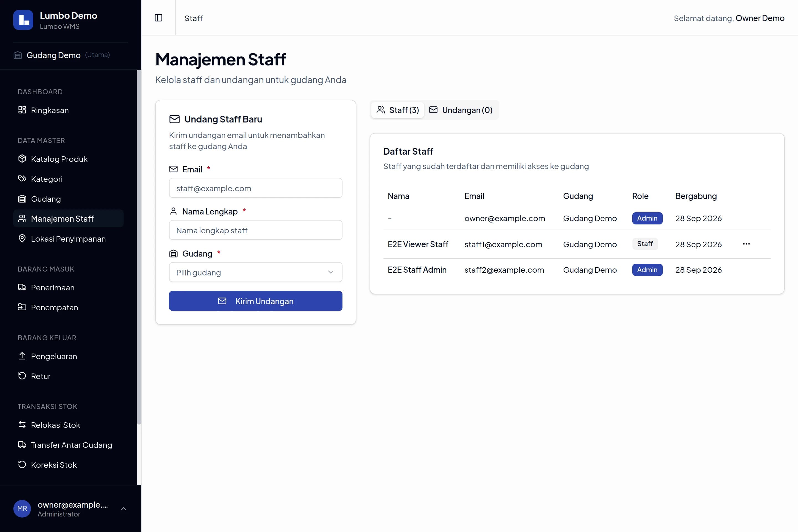The width and height of the screenshot is (798, 532).
Task: Open actions menu for E2E Viewer Staff
Action: [746, 244]
